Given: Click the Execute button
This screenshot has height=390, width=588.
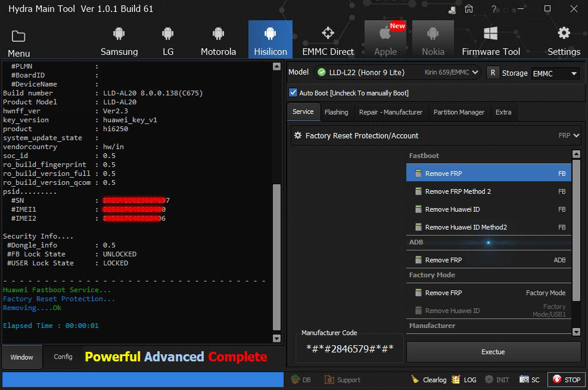Looking at the screenshot, I should pyautogui.click(x=493, y=352).
